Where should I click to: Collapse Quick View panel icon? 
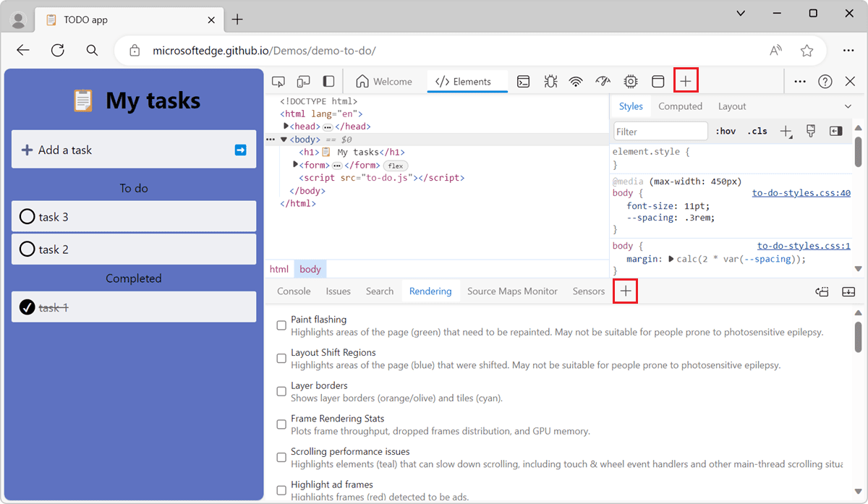tap(848, 291)
